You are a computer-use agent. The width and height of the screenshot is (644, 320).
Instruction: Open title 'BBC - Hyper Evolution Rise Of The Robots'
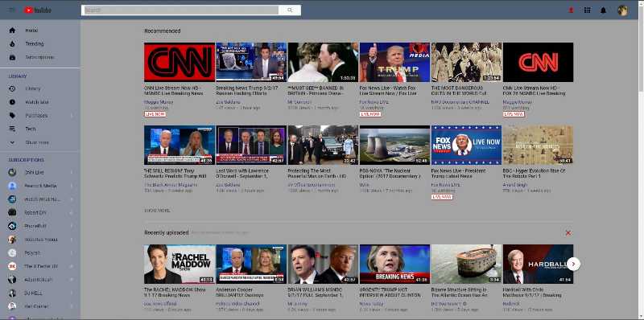[535, 173]
